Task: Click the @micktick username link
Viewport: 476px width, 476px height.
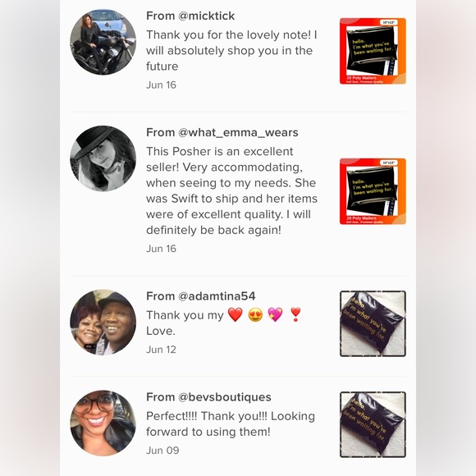Action: pyautogui.click(x=207, y=16)
